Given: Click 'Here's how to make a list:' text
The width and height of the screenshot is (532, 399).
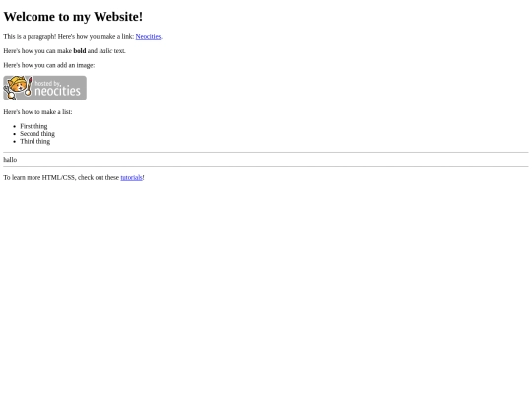Looking at the screenshot, I should (37, 112).
